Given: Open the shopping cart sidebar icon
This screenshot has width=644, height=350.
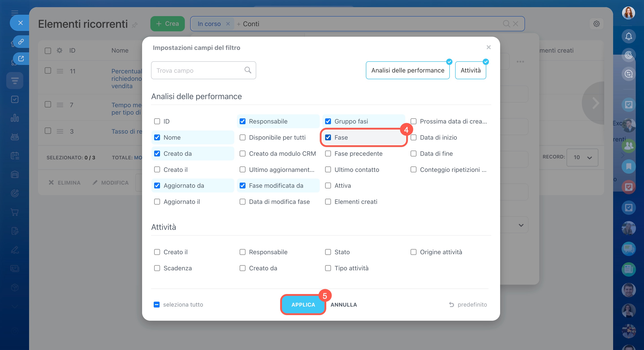Looking at the screenshot, I should [15, 212].
